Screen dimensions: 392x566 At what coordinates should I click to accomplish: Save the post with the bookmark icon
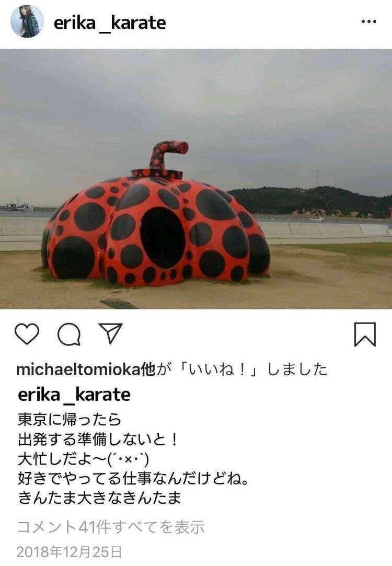pos(365,334)
